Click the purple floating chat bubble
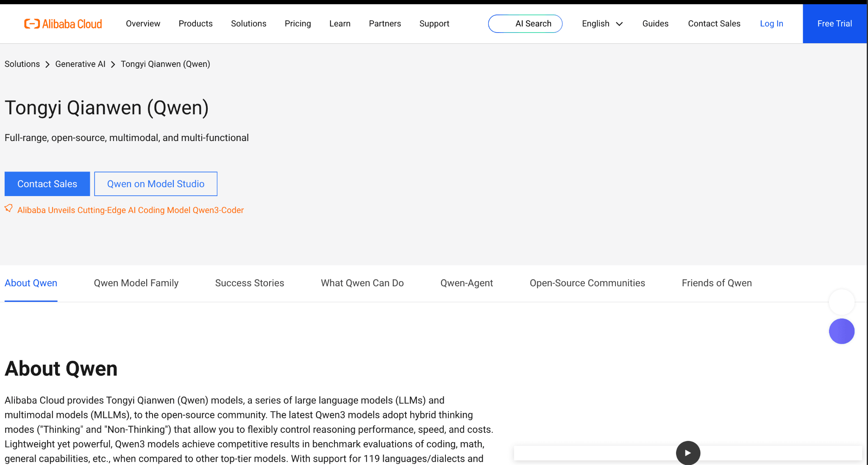The width and height of the screenshot is (868, 465). point(841,331)
